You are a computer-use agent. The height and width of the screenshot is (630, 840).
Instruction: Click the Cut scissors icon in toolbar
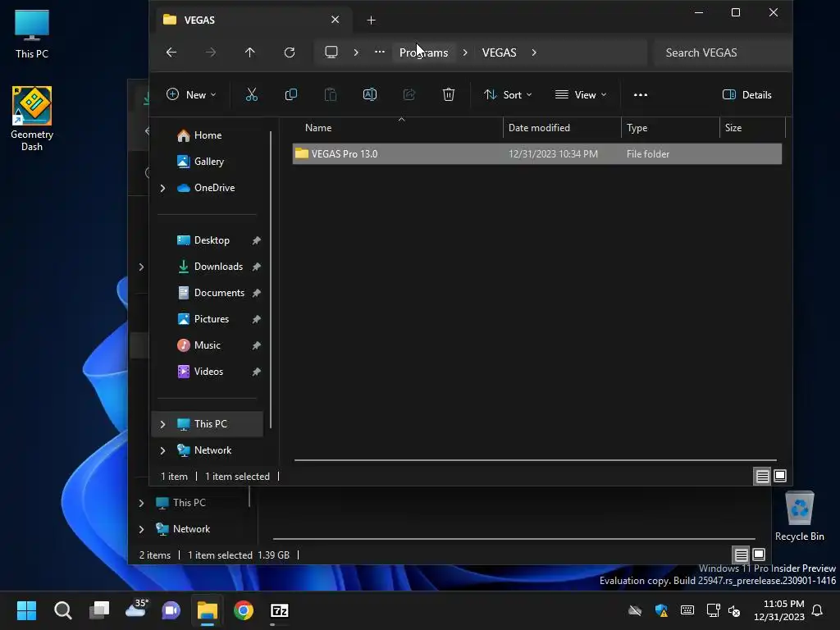[x=251, y=95]
